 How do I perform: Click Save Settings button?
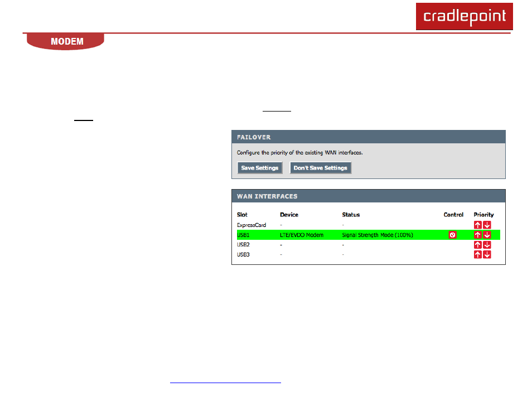259,168
